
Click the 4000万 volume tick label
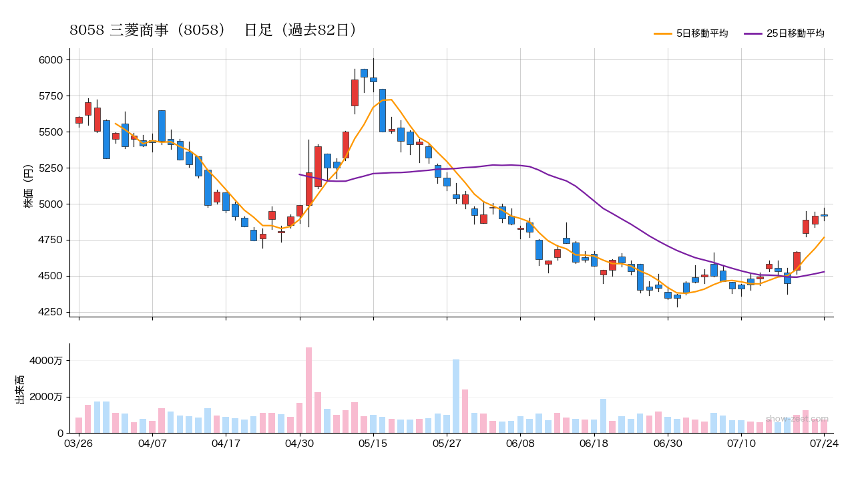coord(47,361)
